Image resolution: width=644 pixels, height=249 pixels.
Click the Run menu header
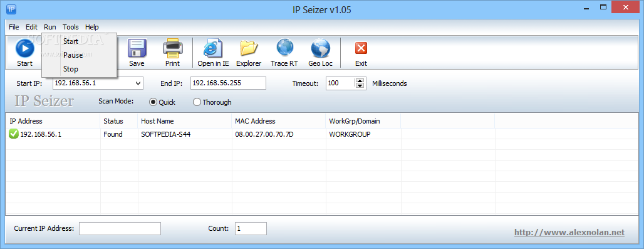(49, 27)
